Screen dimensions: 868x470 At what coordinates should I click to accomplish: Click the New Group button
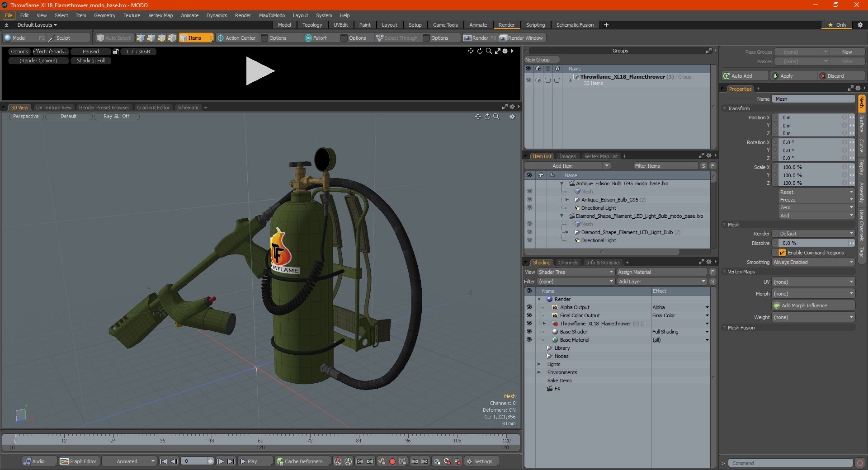coord(542,60)
